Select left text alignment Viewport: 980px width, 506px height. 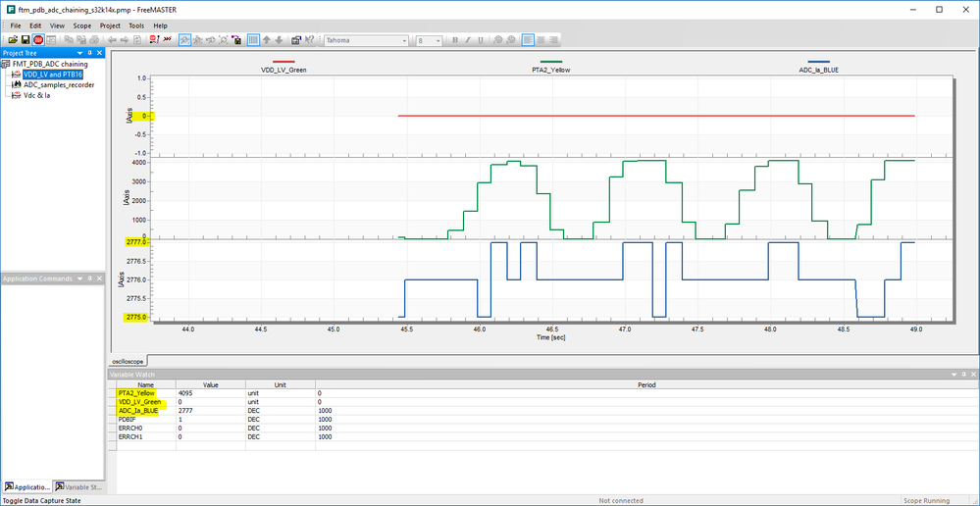pos(528,39)
